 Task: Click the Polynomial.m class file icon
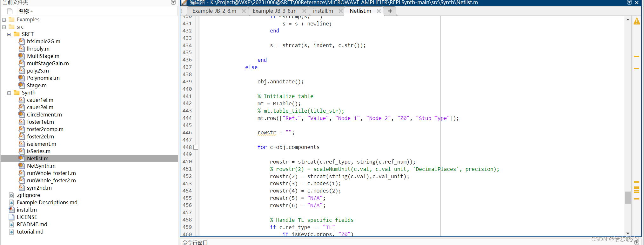(22, 78)
